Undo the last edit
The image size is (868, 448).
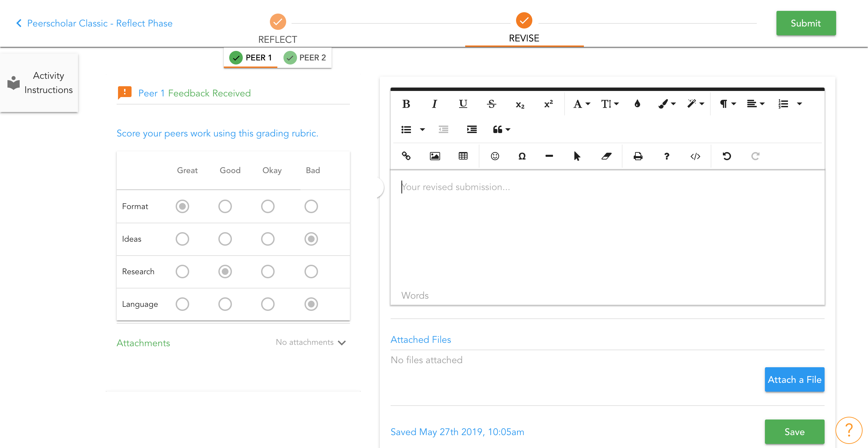click(x=727, y=156)
